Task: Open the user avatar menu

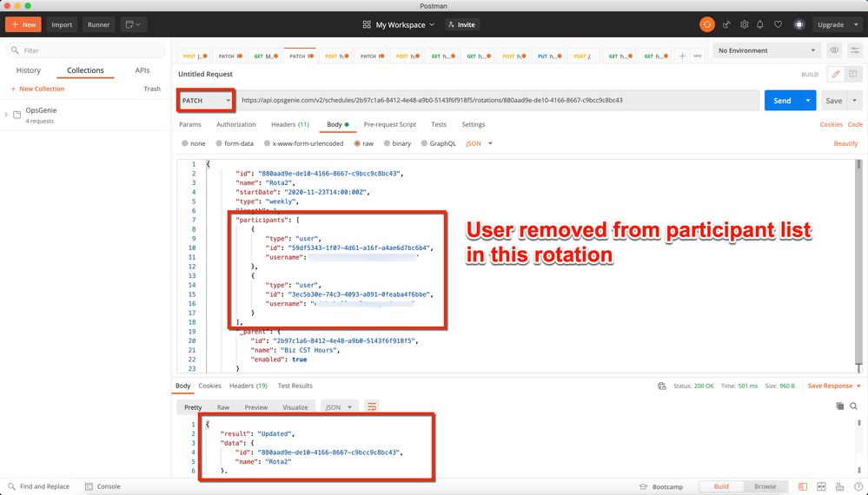Action: click(798, 24)
